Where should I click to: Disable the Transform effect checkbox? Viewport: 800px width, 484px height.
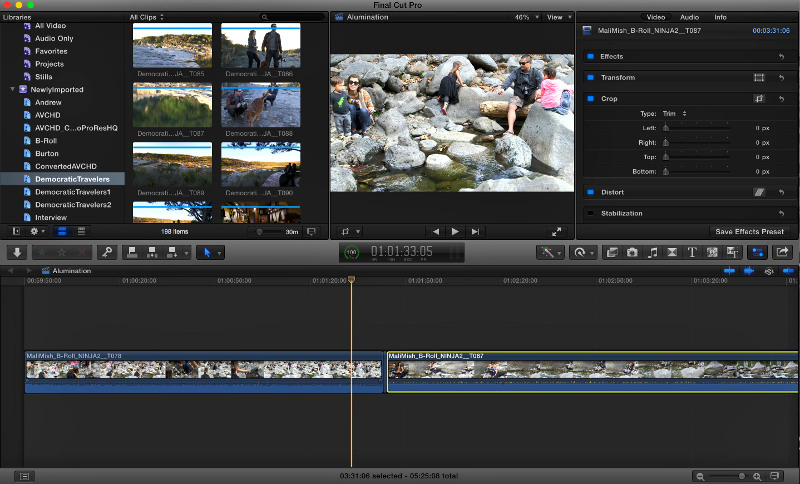(590, 77)
